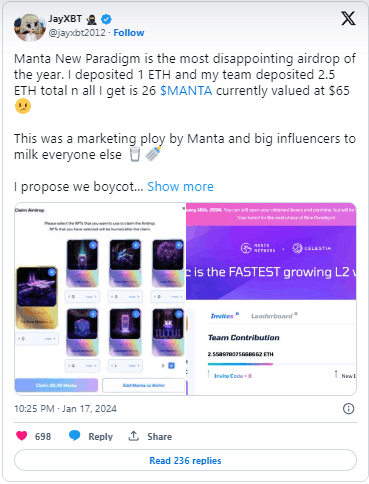Viewport: 369px width, 484px height.
Task: Toggle the blue checkbox under NFT cards
Action: (x=171, y=366)
